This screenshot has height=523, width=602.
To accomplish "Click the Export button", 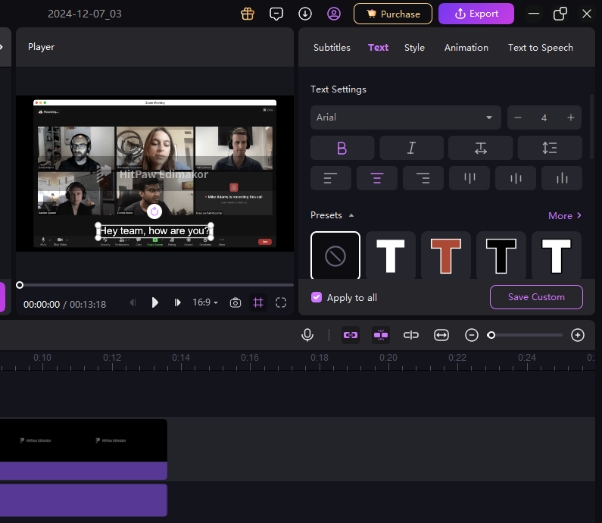I will coord(476,14).
